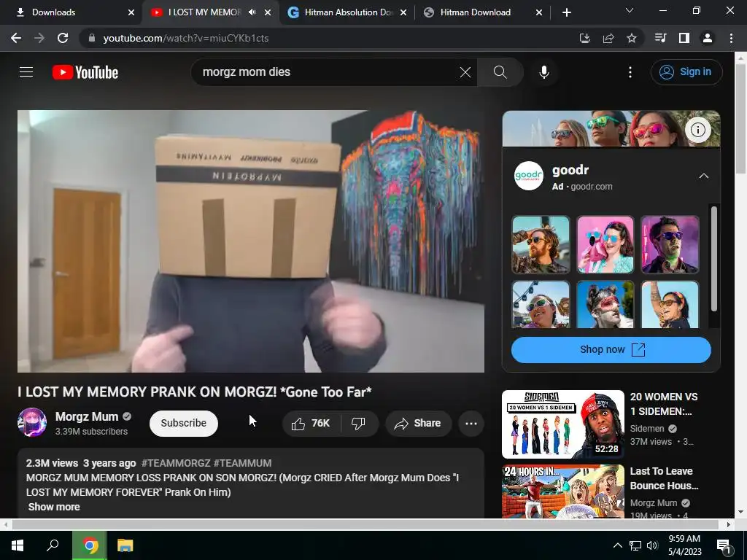Viewport: 747px width, 560px height.
Task: Go back in browser history
Action: (16, 38)
